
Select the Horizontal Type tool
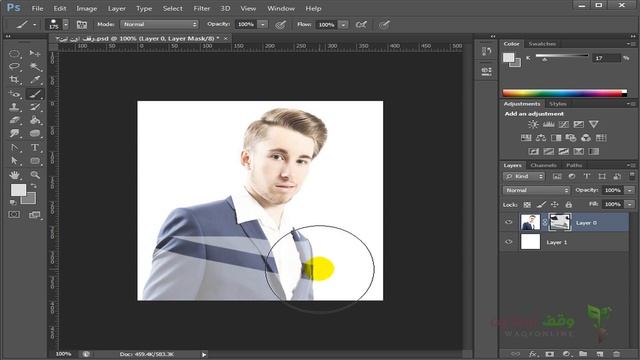(35, 147)
